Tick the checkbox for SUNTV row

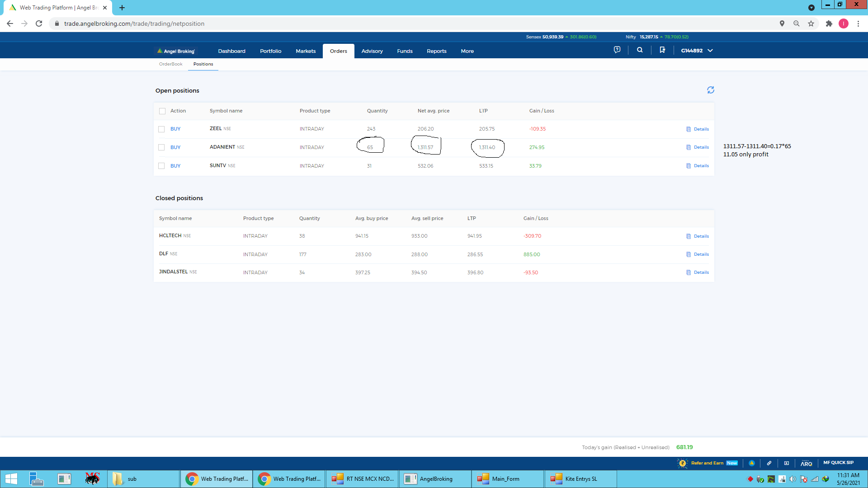pyautogui.click(x=161, y=166)
